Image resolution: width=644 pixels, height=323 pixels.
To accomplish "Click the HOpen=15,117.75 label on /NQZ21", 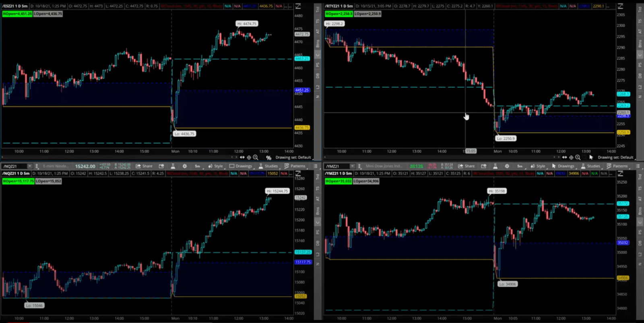I will [18, 181].
